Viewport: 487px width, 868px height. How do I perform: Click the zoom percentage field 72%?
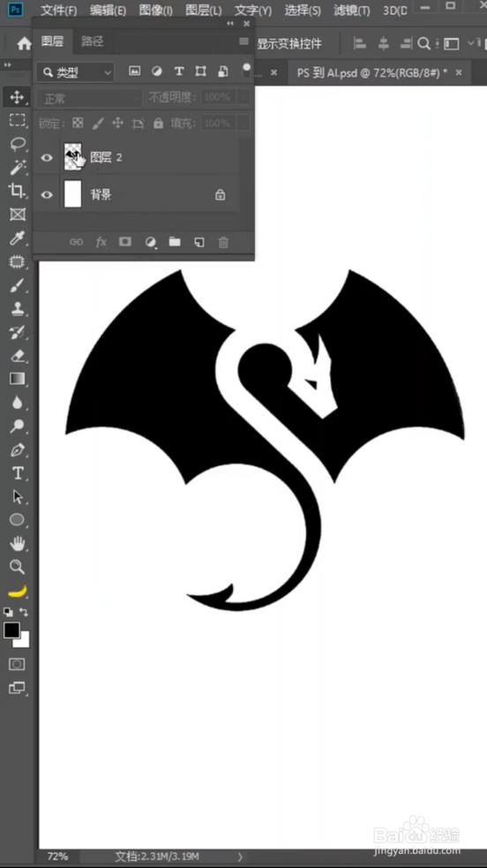tap(57, 857)
